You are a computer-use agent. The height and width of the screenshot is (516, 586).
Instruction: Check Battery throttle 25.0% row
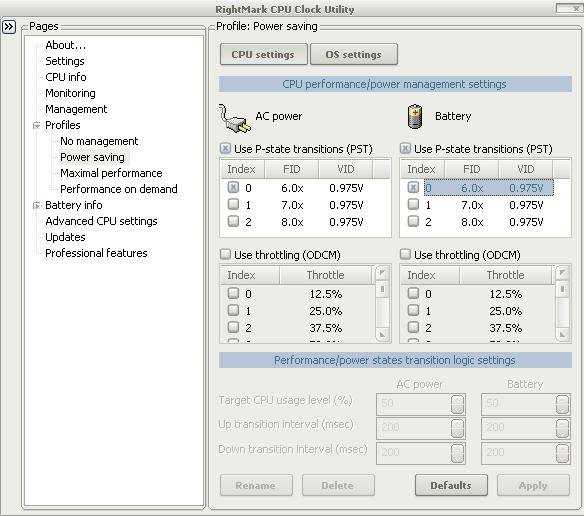point(413,310)
